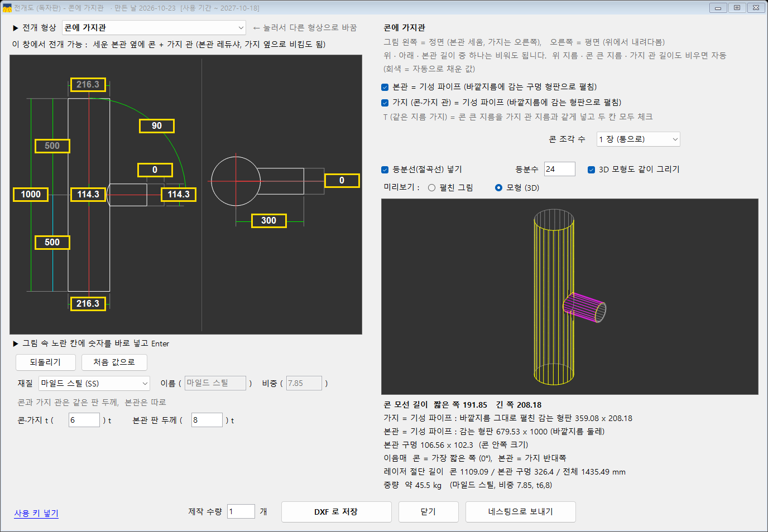Click the 0 offset box in plan view
This screenshot has height=532, width=768.
pyautogui.click(x=342, y=181)
